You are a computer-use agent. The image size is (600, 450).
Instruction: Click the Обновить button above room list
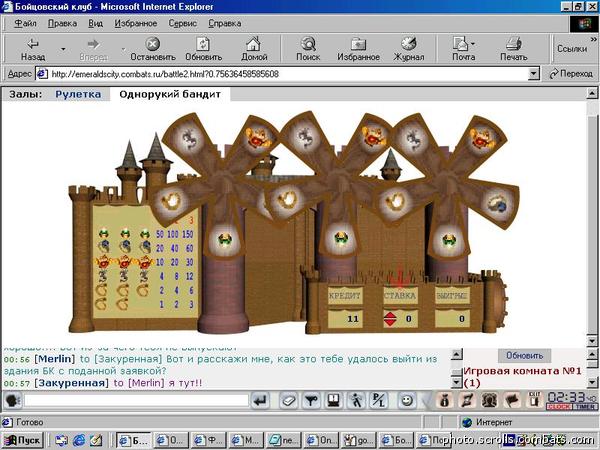pyautogui.click(x=524, y=355)
